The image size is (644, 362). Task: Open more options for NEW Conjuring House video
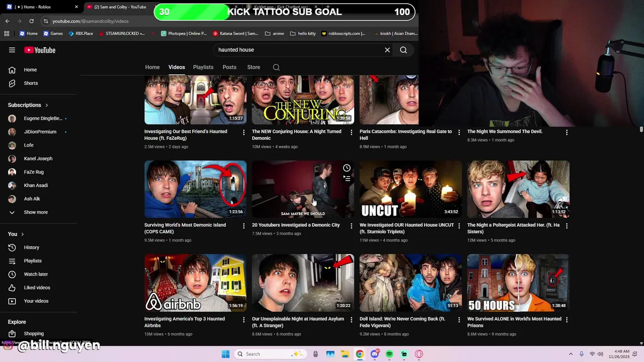[x=351, y=132]
